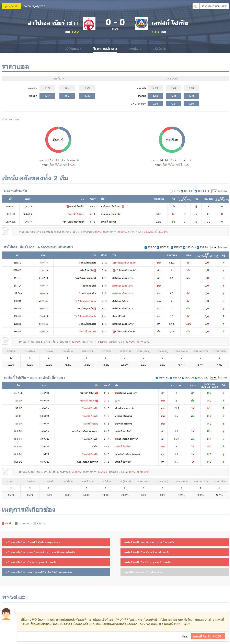Viewport: 230px width, 644px height.
Task: Uncheck INT CF filter for Levski results
Action: (171, 378)
